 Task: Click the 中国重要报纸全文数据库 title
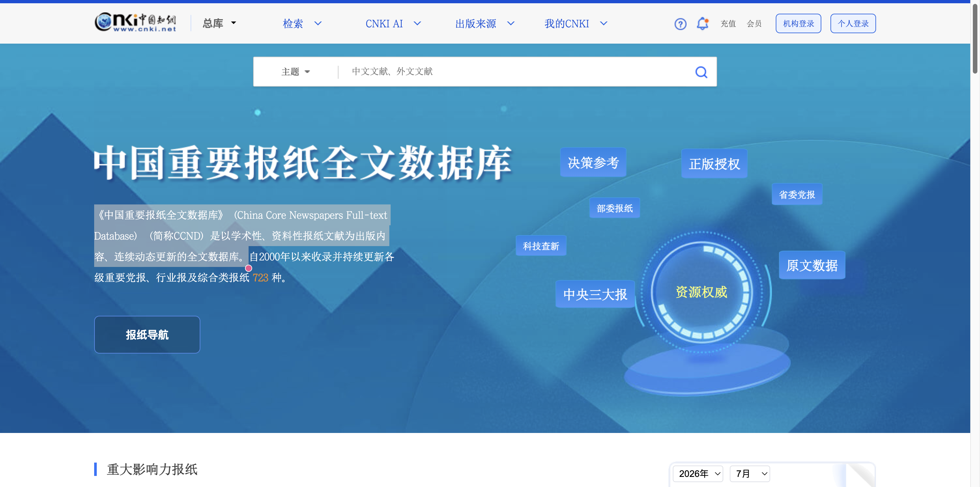click(x=302, y=163)
